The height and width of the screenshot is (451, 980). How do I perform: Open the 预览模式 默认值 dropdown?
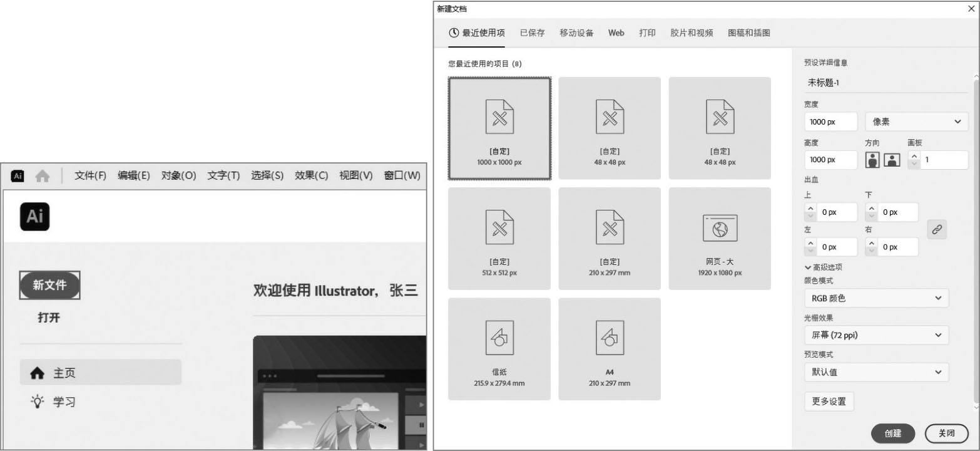coord(877,372)
